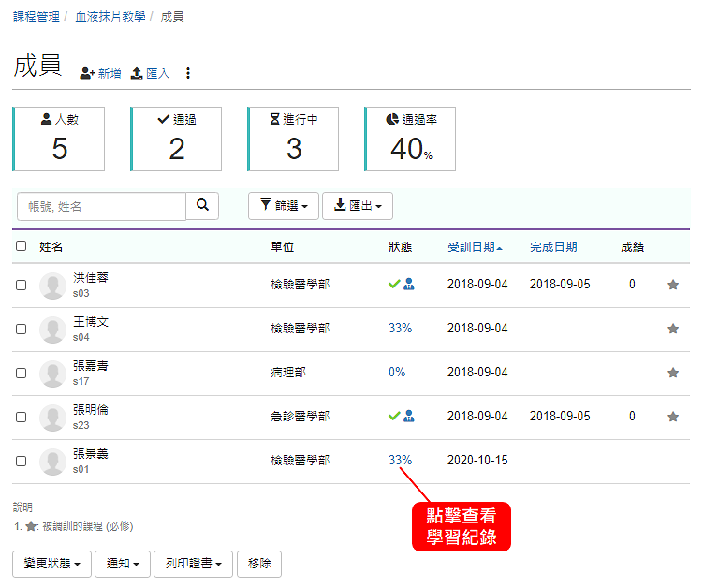
Task: Click the 匯入 import icon
Action: (137, 73)
